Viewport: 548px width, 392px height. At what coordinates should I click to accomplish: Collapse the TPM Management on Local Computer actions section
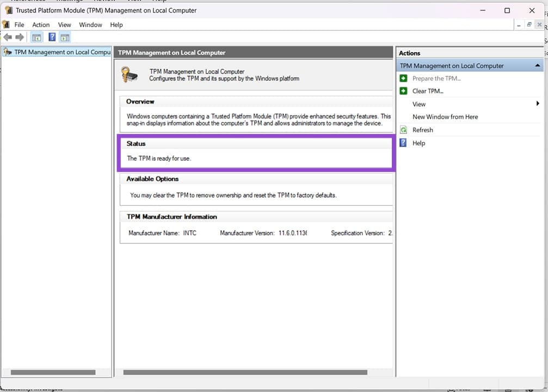click(538, 65)
